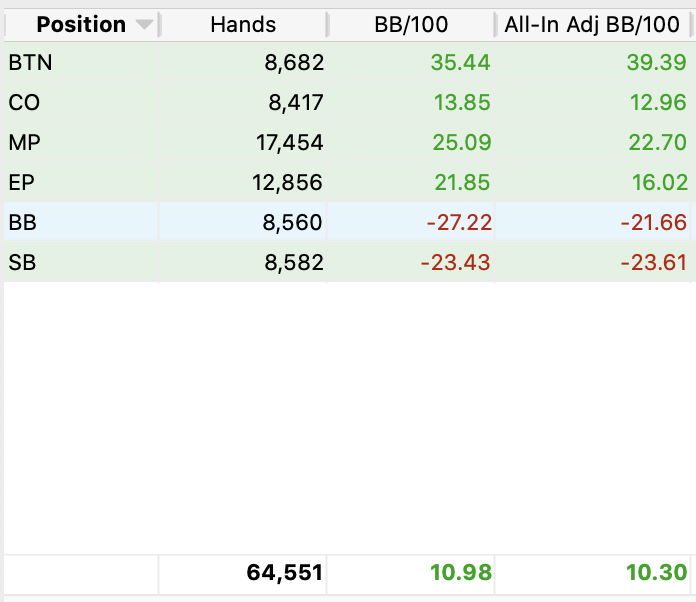Click the BB/100 column header
Viewport: 696px width, 602px height.
click(x=412, y=25)
